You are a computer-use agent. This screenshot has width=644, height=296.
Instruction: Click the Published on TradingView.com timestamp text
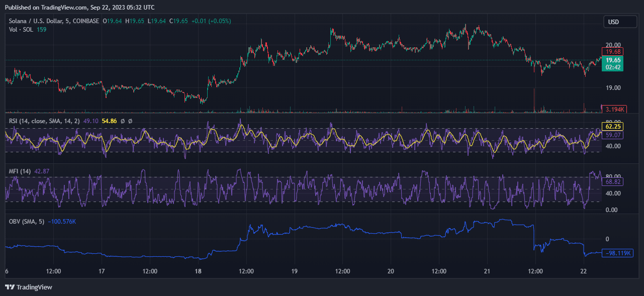point(79,8)
